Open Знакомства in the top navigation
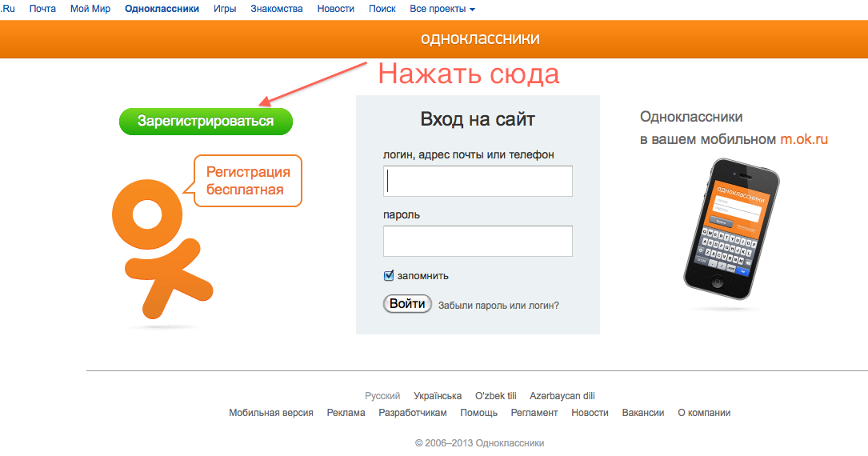 (276, 9)
